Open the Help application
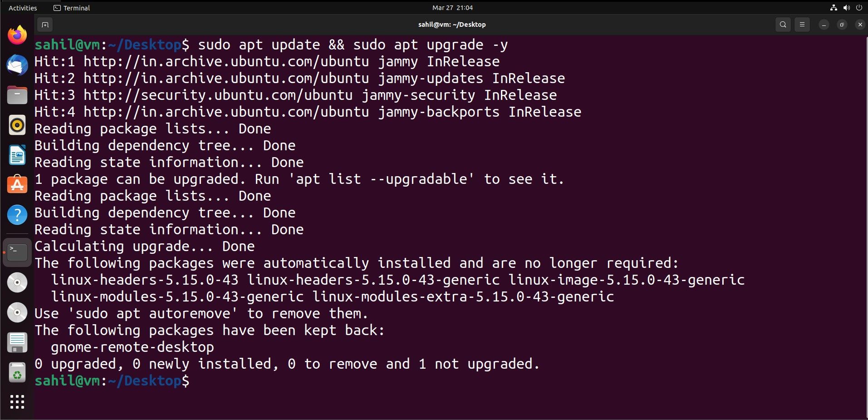Screen dimensions: 868x420 pos(17,215)
